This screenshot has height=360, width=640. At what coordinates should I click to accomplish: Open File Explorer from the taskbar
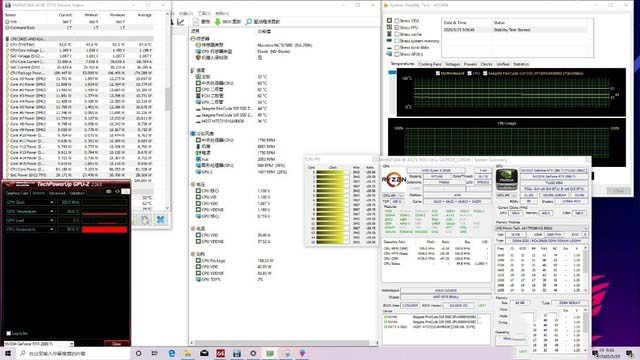tap(188, 353)
